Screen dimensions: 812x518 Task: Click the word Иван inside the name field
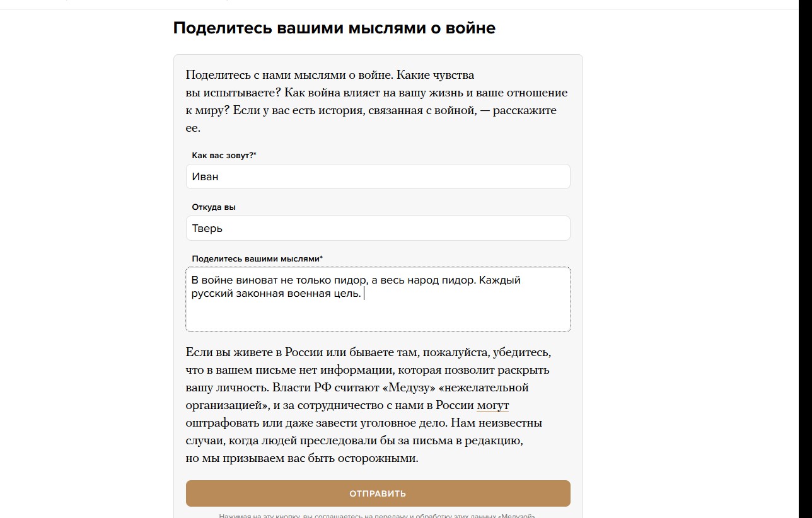coord(206,176)
